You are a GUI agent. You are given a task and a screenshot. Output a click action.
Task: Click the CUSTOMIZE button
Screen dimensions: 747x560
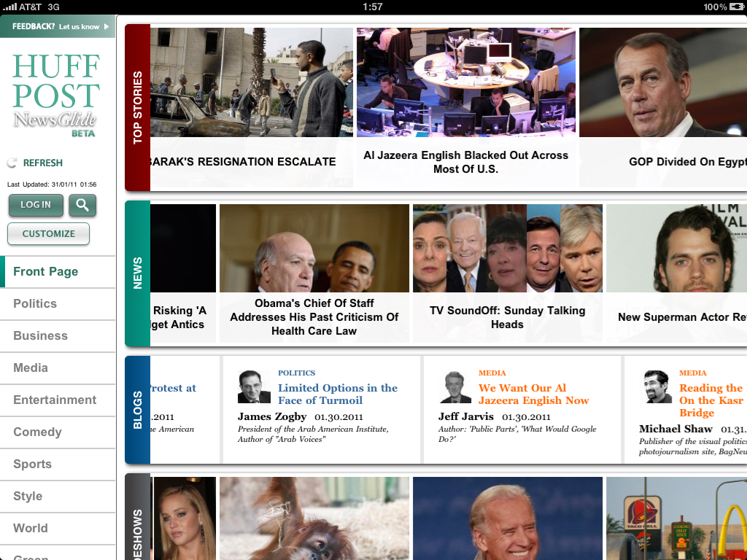coord(49,234)
